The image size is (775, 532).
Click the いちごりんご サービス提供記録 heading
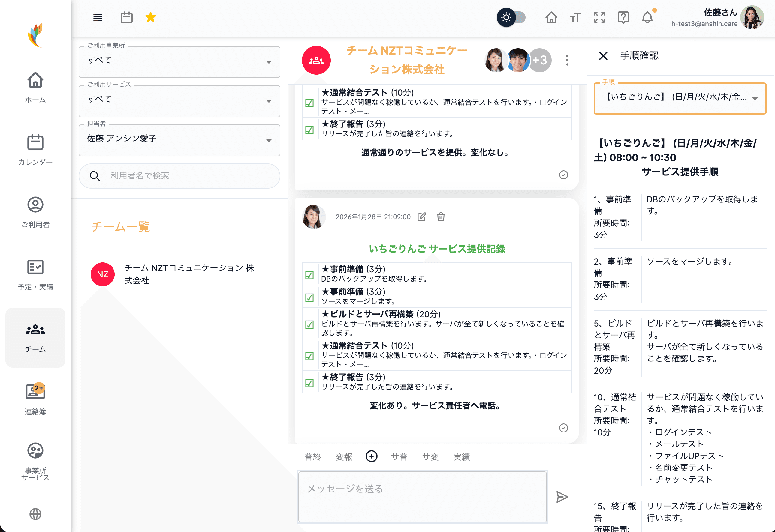click(x=437, y=249)
